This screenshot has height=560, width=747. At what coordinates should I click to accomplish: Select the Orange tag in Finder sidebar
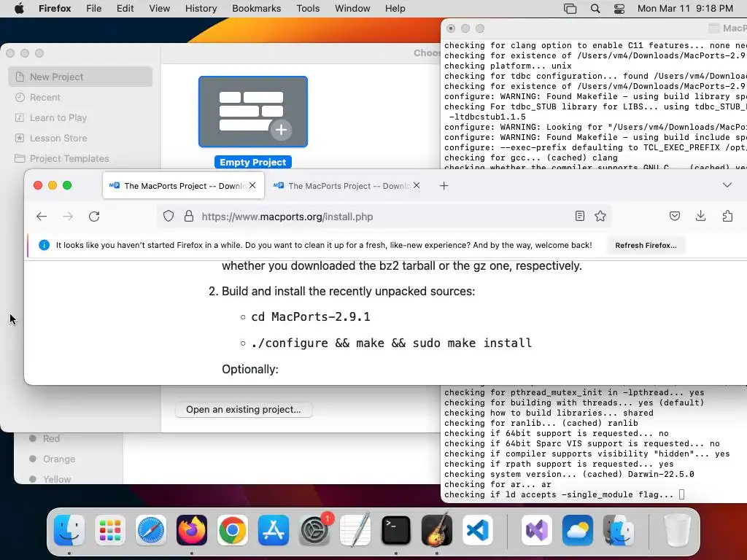tap(58, 459)
